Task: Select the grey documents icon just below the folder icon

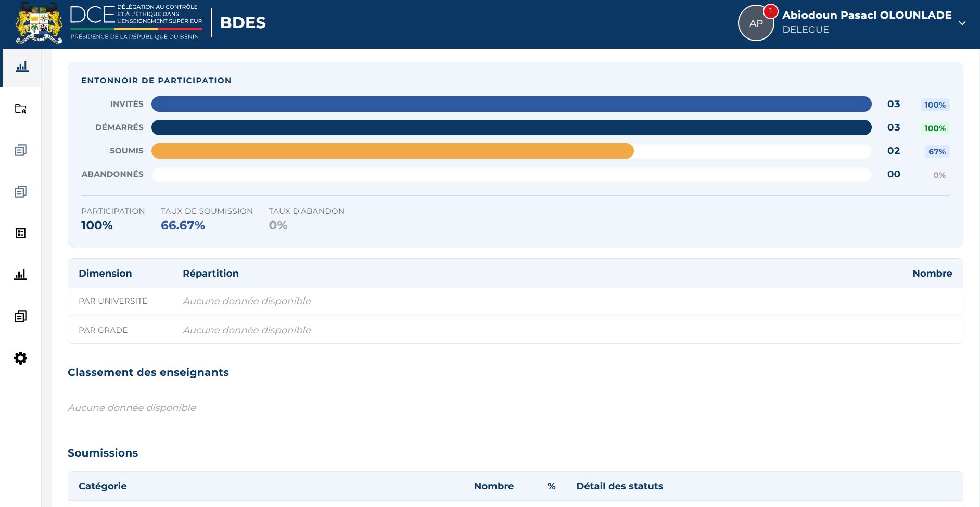Action: point(21,150)
